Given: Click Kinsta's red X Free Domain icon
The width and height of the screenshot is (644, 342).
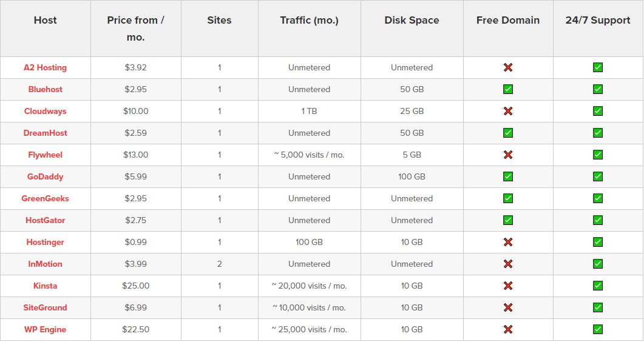Looking at the screenshot, I should pos(508,286).
